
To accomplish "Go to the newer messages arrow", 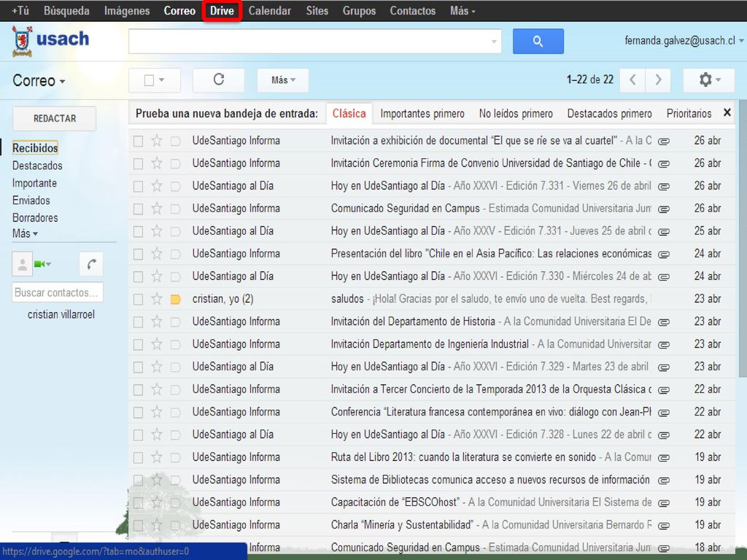I will pos(632,79).
